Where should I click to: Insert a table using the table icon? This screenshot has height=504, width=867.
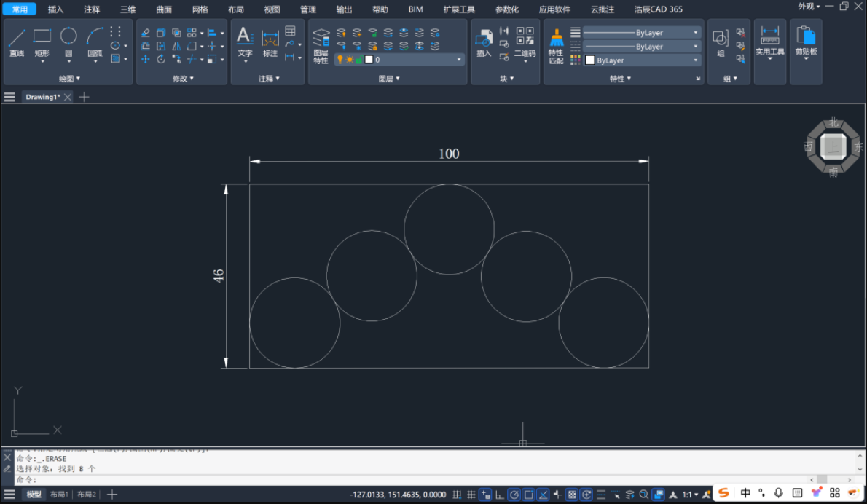(x=290, y=31)
